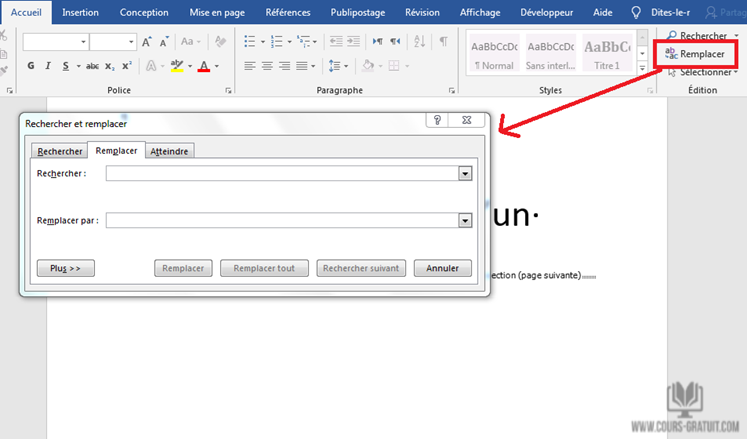This screenshot has height=439, width=747.
Task: Open the Insertion ribbon tab
Action: [x=80, y=12]
